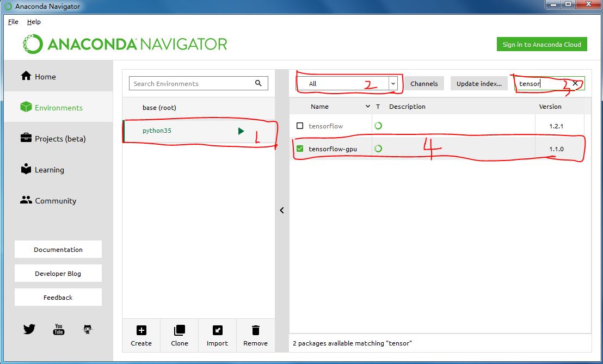The width and height of the screenshot is (603, 364).
Task: Open the Projects (beta) section
Action: 58,138
